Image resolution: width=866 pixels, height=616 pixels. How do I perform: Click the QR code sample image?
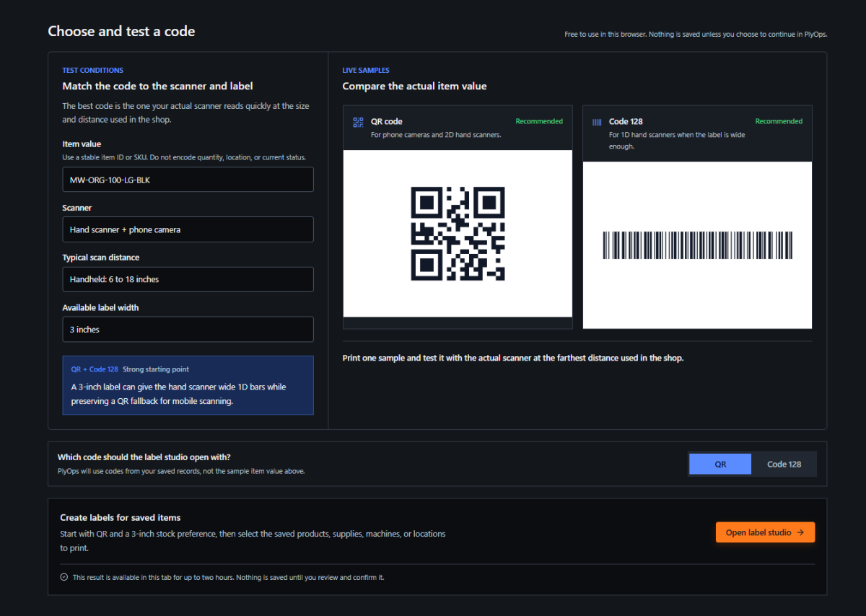[458, 234]
